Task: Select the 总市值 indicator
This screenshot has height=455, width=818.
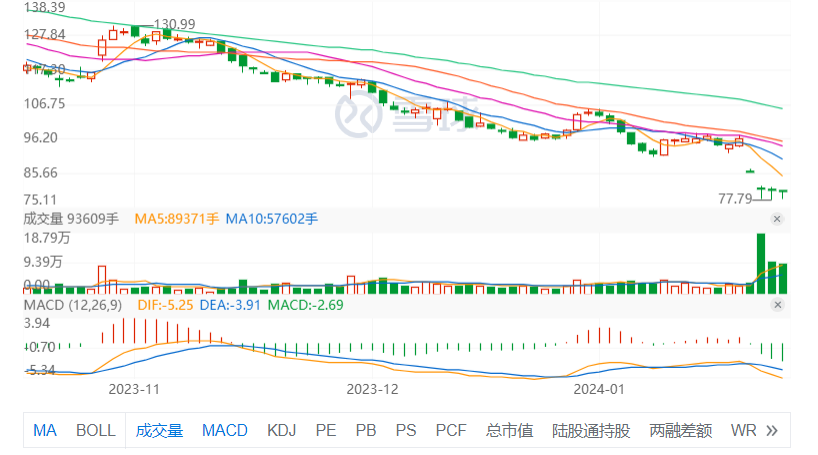Action: tap(510, 430)
